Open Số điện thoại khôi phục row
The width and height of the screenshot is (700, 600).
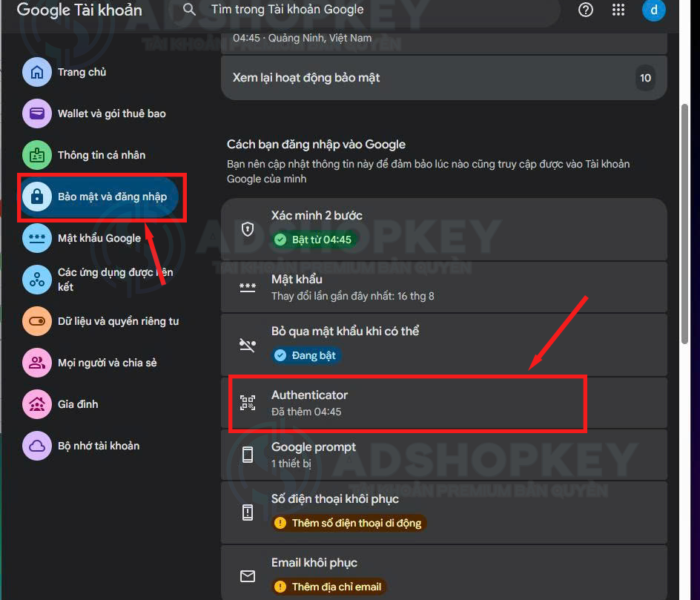pos(443,512)
